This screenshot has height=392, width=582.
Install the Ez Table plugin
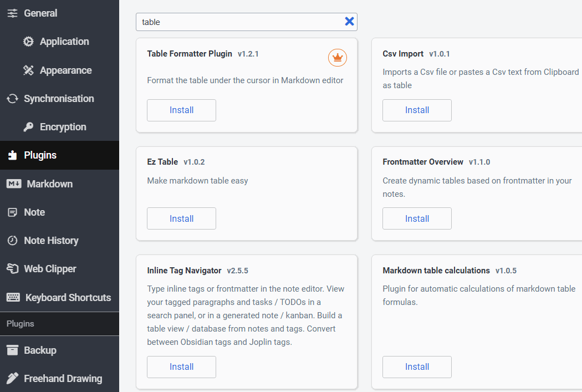(181, 218)
